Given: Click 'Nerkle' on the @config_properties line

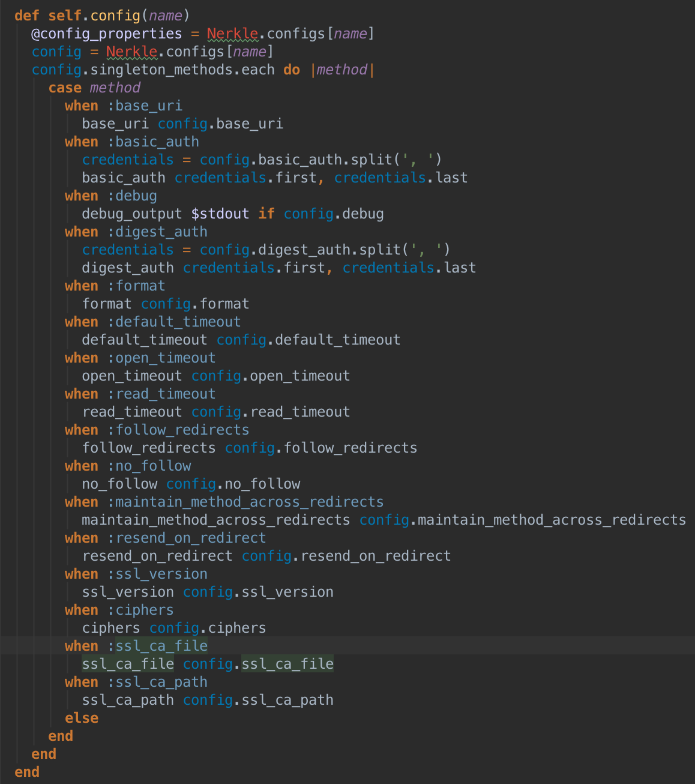Looking at the screenshot, I should coord(233,34).
